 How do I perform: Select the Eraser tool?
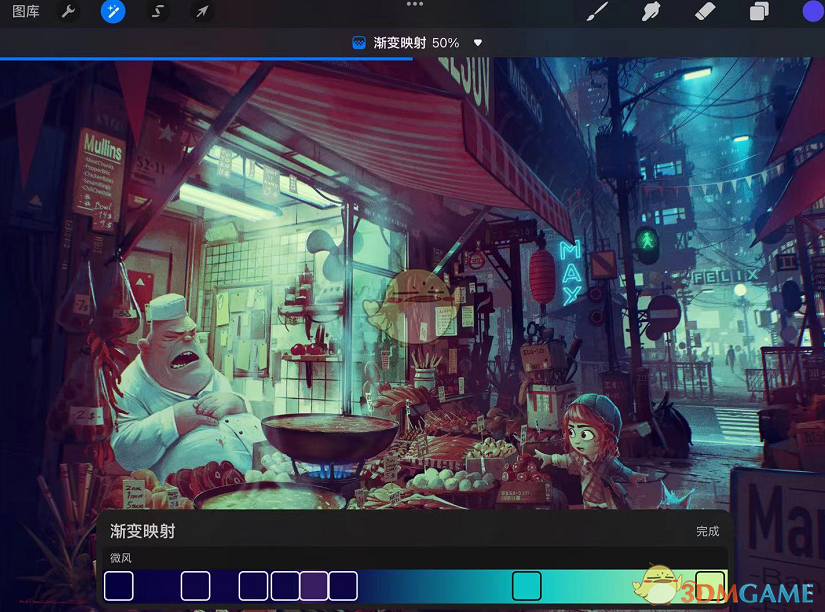(x=704, y=13)
